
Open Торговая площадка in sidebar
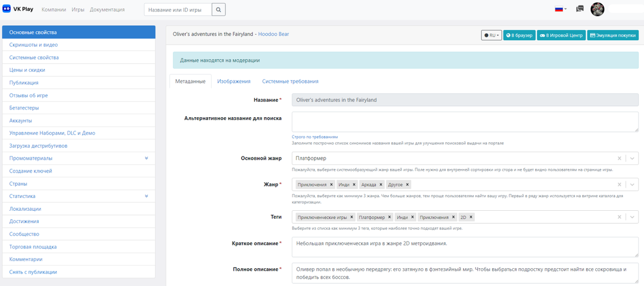79,247
